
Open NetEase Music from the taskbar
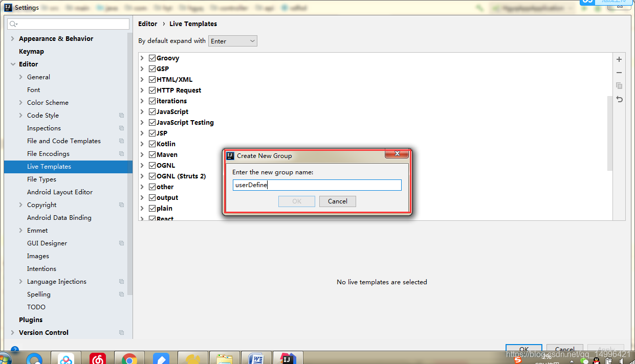coord(97,358)
